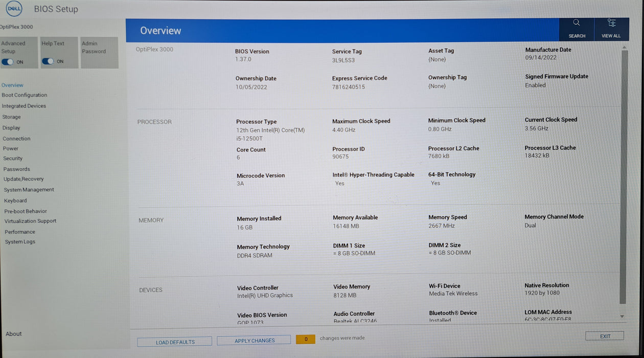Open System Management section
644x358 pixels.
29,190
